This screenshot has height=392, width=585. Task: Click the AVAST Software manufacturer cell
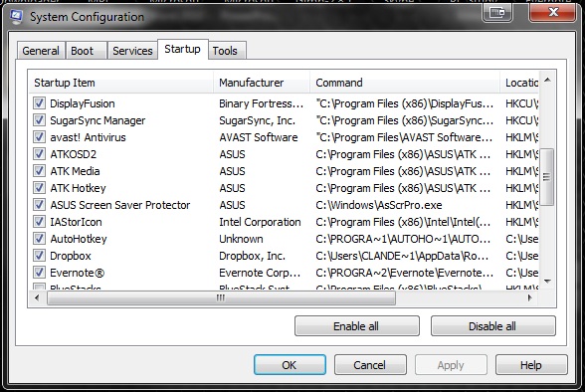click(x=259, y=137)
